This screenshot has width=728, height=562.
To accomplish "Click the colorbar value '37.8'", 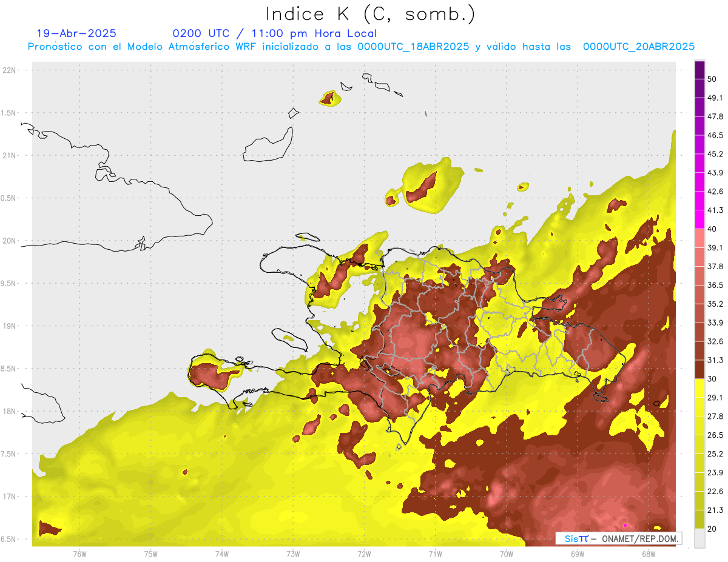I will pyautogui.click(x=715, y=266).
